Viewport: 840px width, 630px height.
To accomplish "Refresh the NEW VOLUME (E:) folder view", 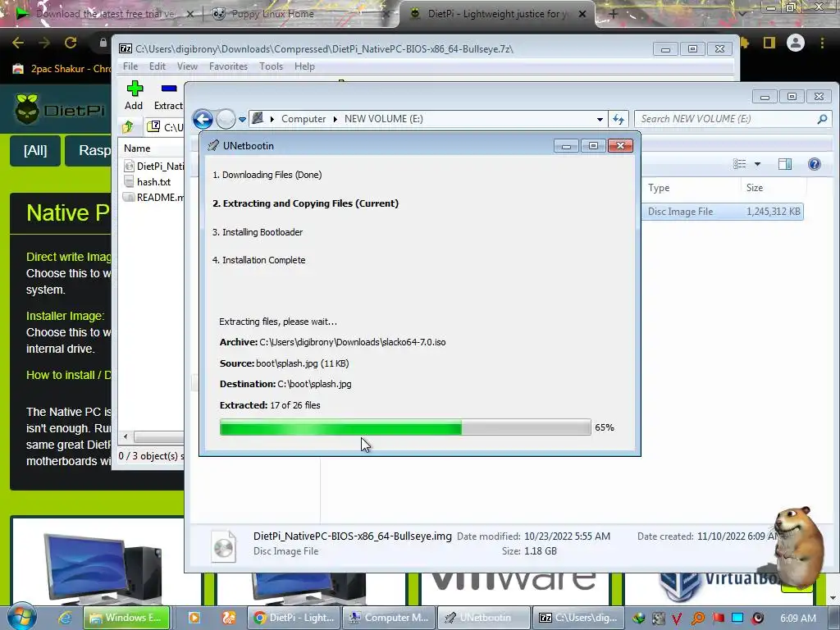I will 619,119.
